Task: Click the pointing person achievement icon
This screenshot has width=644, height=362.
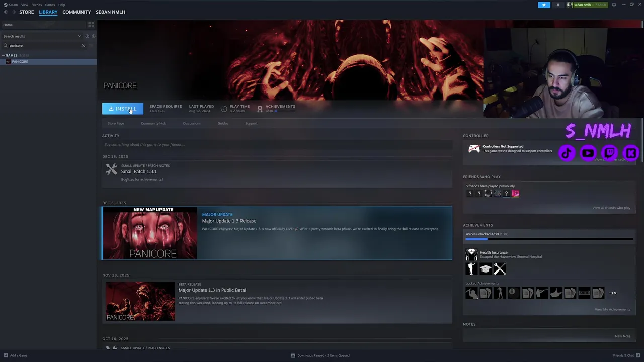Action: pos(471,269)
